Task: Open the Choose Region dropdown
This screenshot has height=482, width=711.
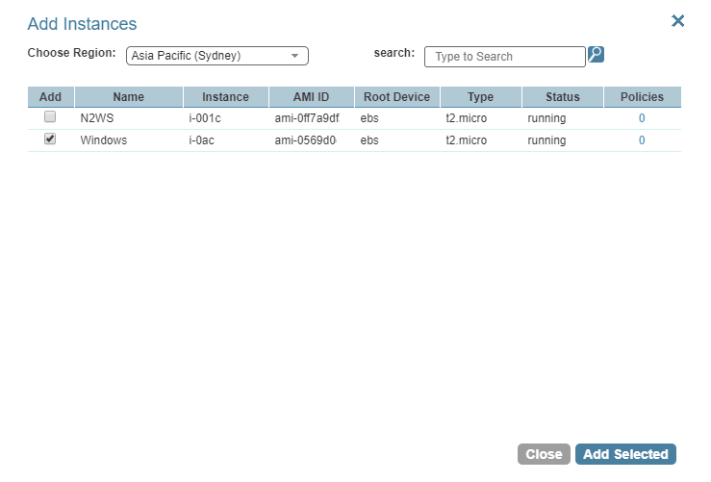Action: tap(217, 56)
